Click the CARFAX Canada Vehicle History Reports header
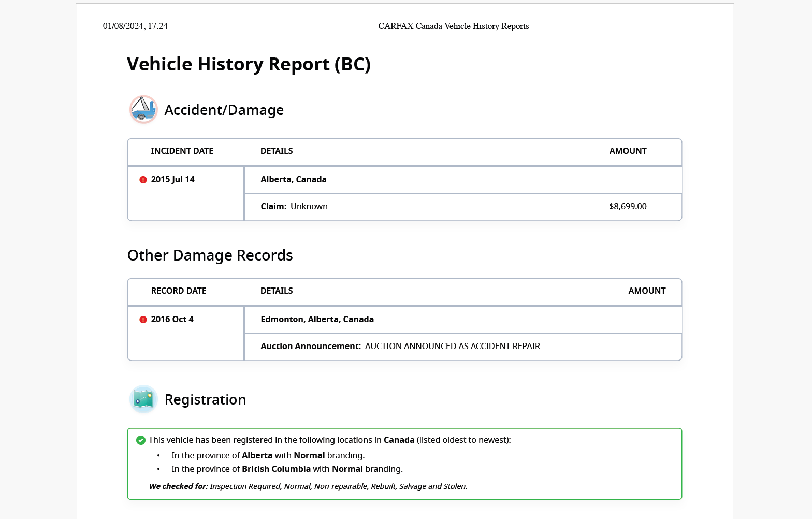The image size is (812, 519). pos(453,26)
